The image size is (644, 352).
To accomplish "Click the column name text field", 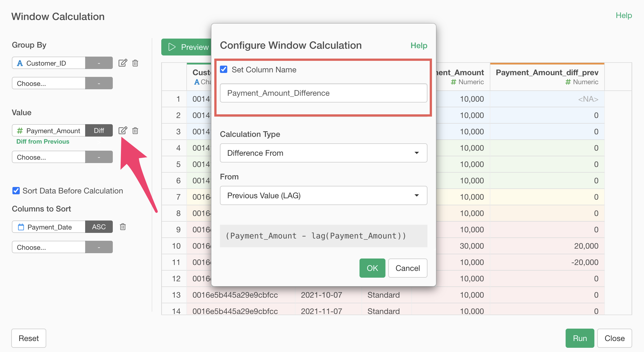I will click(x=323, y=93).
